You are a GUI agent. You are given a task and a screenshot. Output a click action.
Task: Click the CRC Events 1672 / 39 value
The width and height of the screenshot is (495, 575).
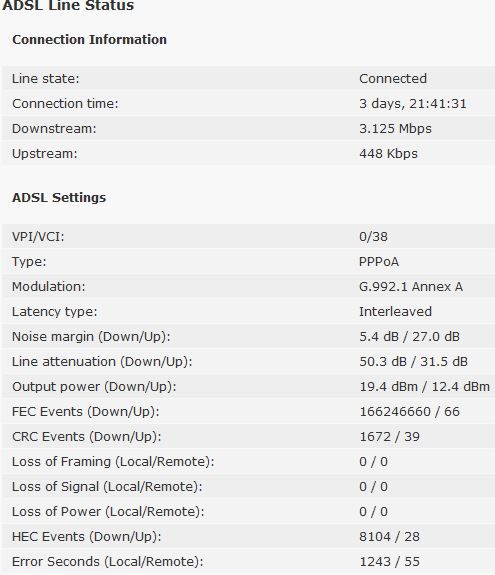(389, 437)
